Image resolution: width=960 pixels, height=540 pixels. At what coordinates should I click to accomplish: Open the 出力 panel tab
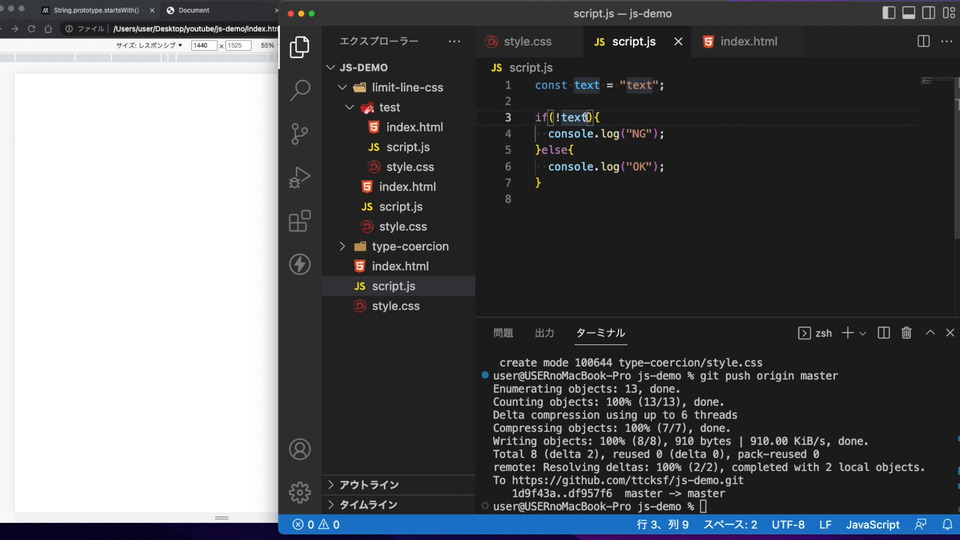point(544,333)
